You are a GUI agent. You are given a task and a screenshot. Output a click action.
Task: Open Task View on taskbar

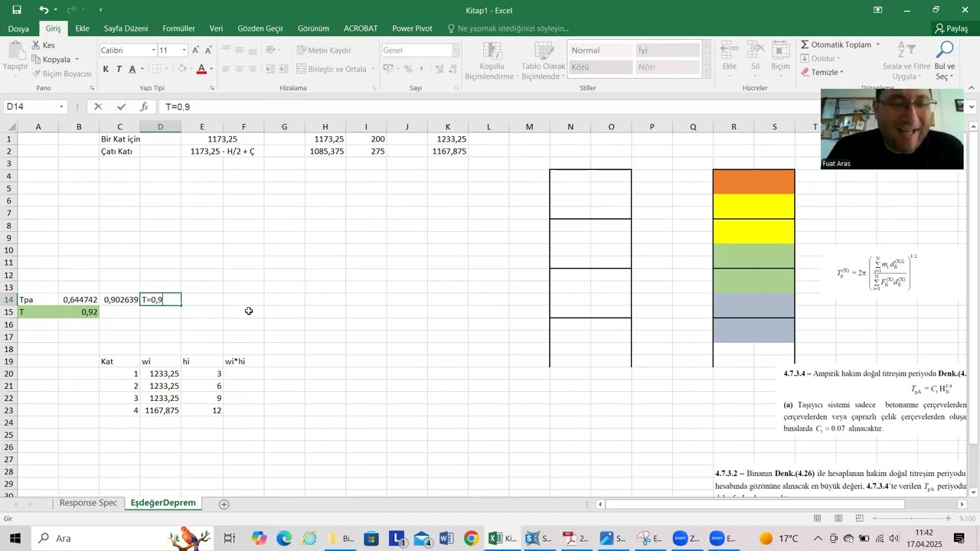click(x=229, y=539)
